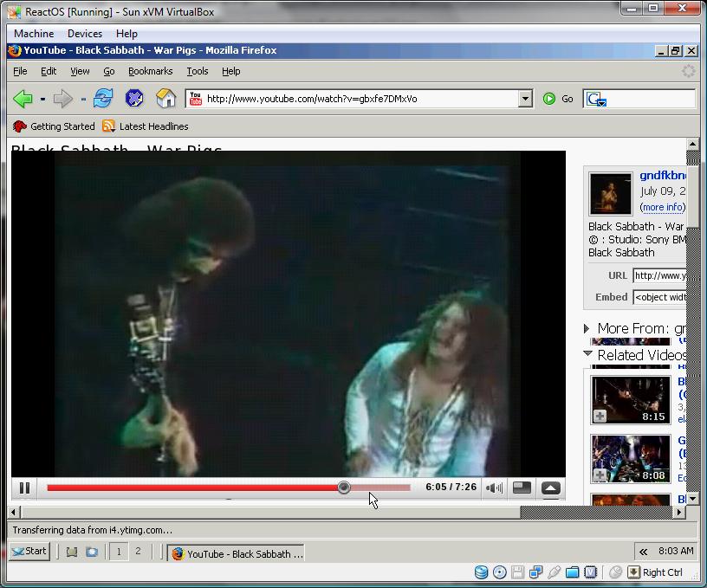Go to the Firefox home page

(x=165, y=99)
